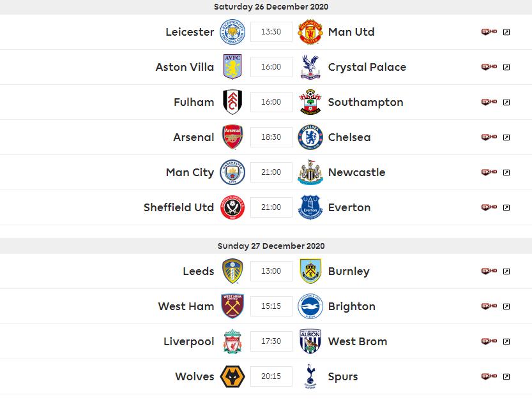Click the Crystal Palace eagle badge
The height and width of the screenshot is (416, 532).
pyautogui.click(x=310, y=67)
